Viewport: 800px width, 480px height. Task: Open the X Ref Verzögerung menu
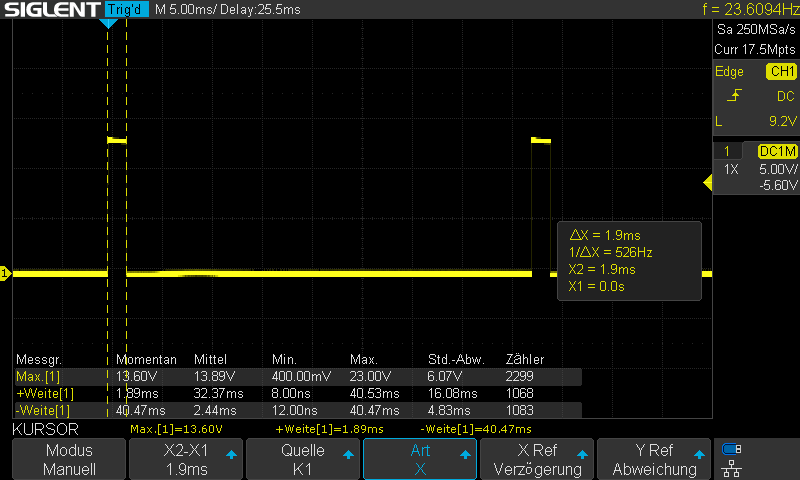point(537,459)
